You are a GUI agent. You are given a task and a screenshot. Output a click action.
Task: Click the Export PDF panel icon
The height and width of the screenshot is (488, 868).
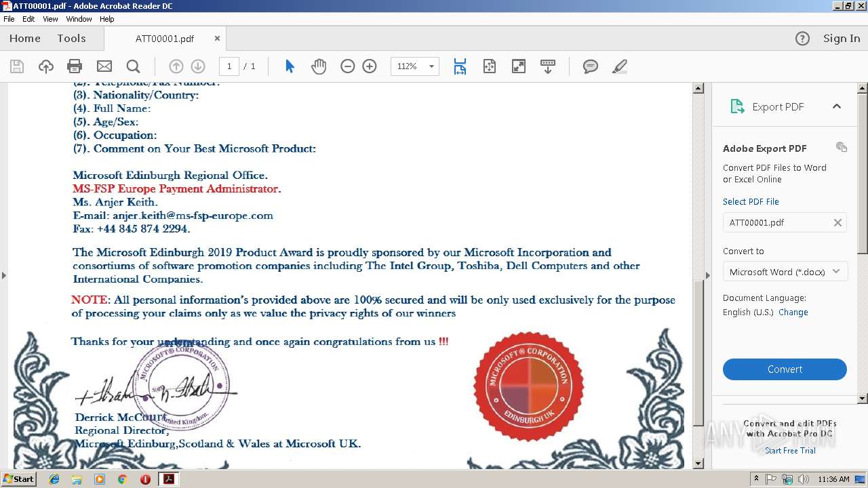737,106
